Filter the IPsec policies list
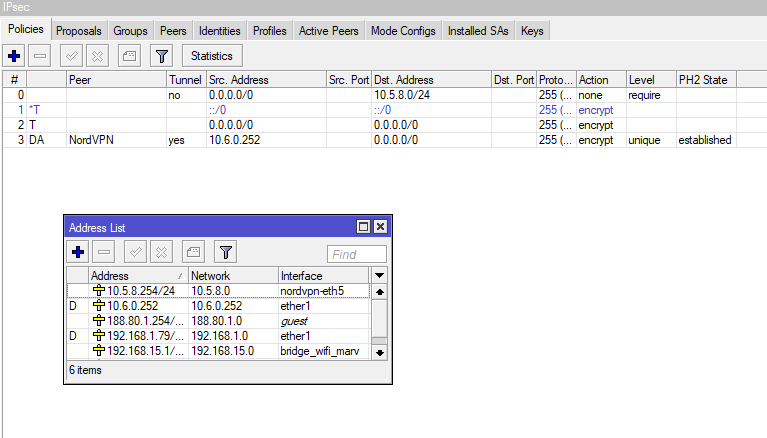The height and width of the screenshot is (438, 767). click(x=162, y=56)
